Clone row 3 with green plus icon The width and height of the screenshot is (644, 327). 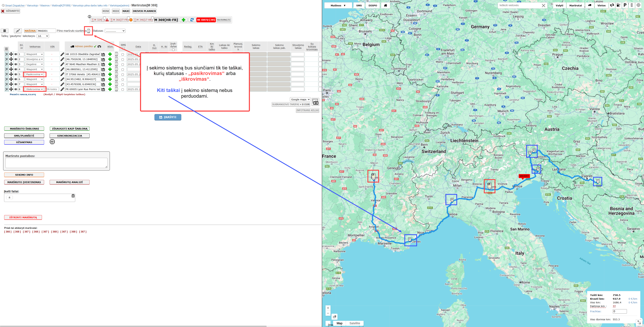click(110, 64)
